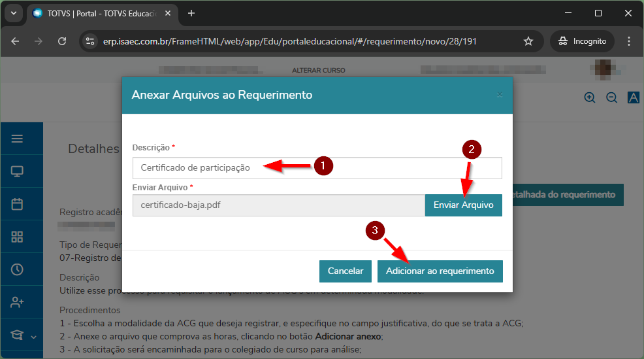Bookmark this page with star icon
The height and width of the screenshot is (359, 644).
tap(528, 41)
